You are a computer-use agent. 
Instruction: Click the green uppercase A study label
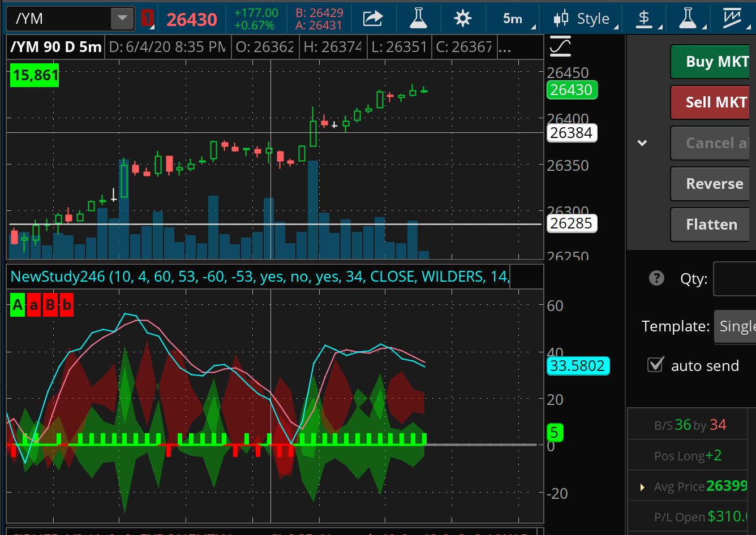(18, 305)
